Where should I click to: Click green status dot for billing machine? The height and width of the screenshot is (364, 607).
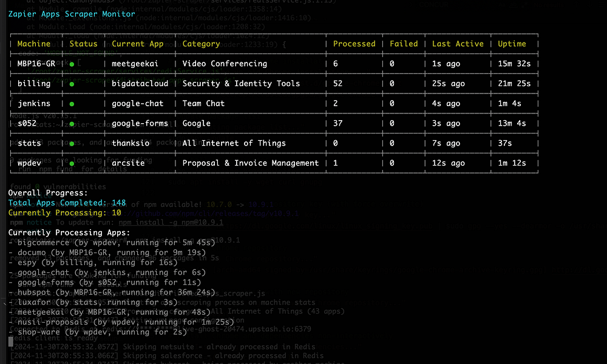point(72,84)
